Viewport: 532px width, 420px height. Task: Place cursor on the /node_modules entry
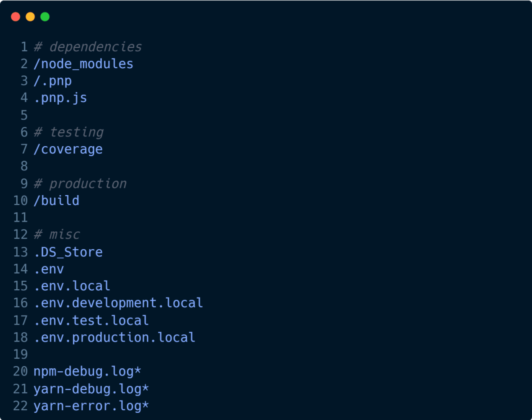point(83,64)
